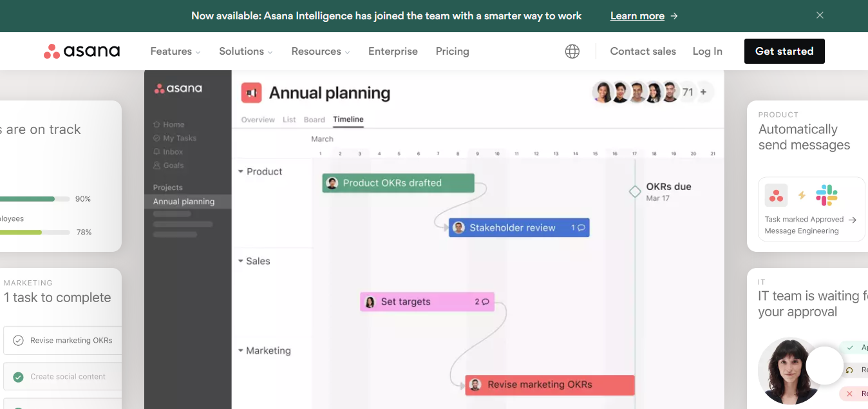Select the Timeline tab
This screenshot has height=409, width=868.
coord(348,119)
